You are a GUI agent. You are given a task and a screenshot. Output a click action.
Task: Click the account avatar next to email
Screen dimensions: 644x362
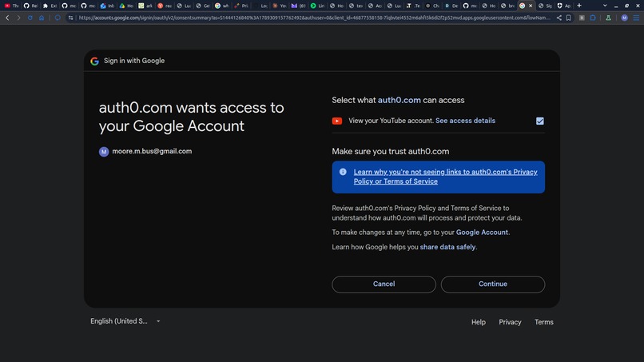(104, 152)
